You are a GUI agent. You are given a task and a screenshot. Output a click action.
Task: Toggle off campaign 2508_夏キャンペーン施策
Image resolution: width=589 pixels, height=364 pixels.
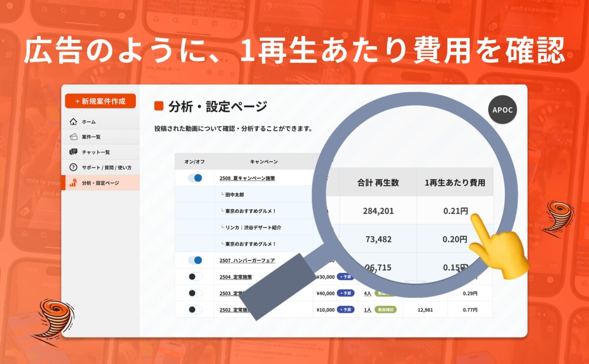click(x=195, y=178)
